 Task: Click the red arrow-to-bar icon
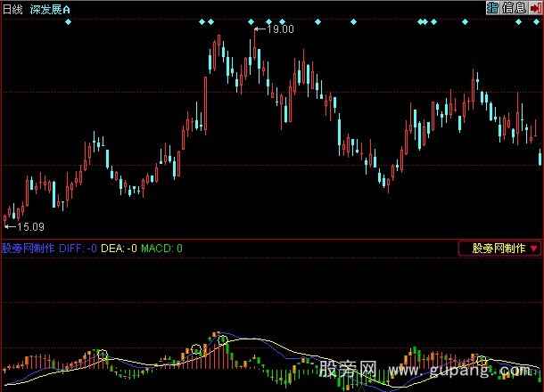tap(535, 8)
